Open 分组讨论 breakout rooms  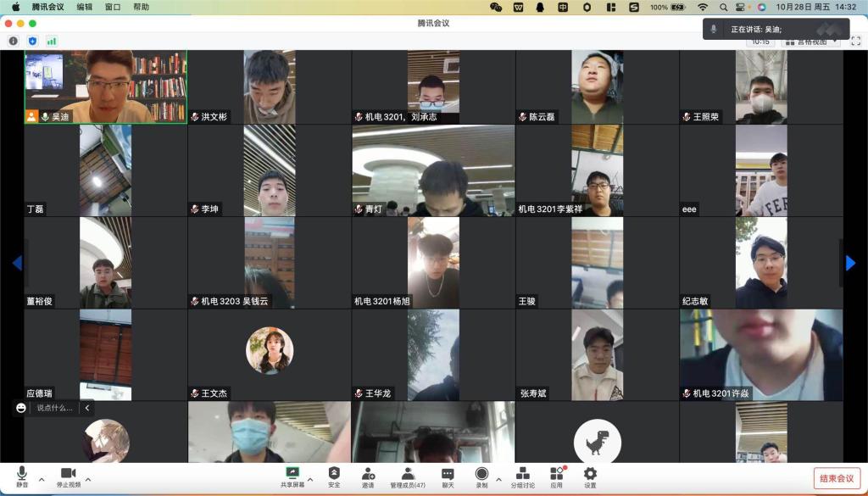click(x=522, y=476)
